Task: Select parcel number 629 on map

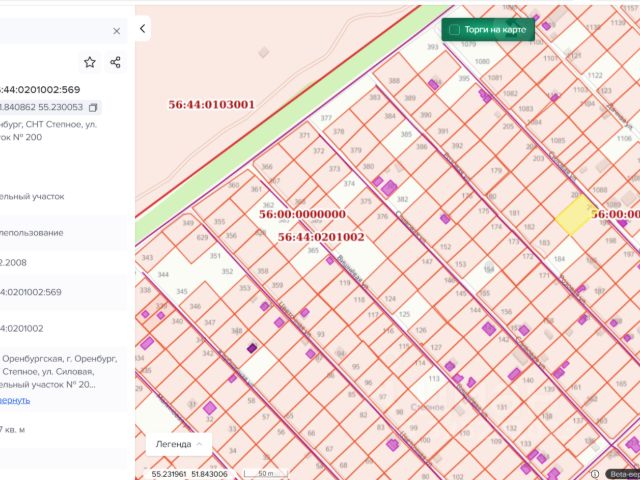Action: (202, 237)
